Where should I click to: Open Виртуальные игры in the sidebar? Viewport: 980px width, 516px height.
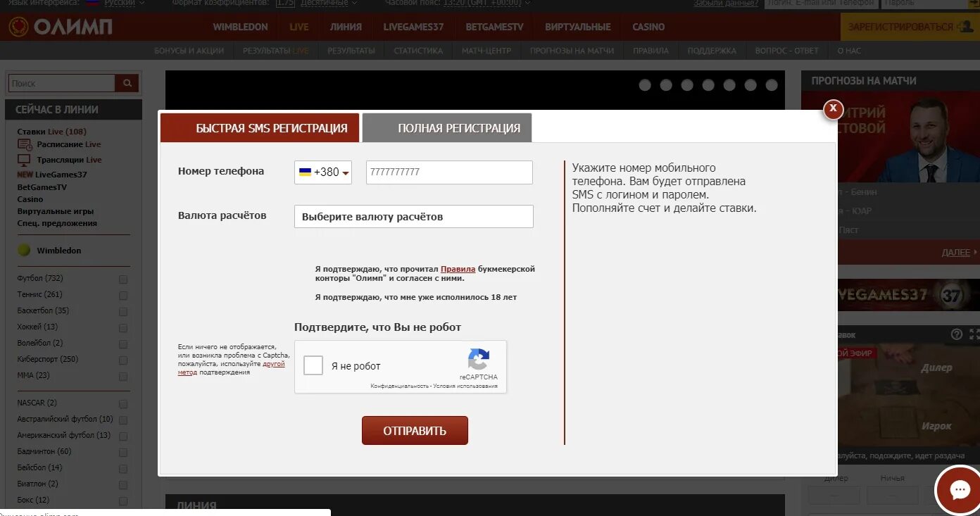pos(56,211)
